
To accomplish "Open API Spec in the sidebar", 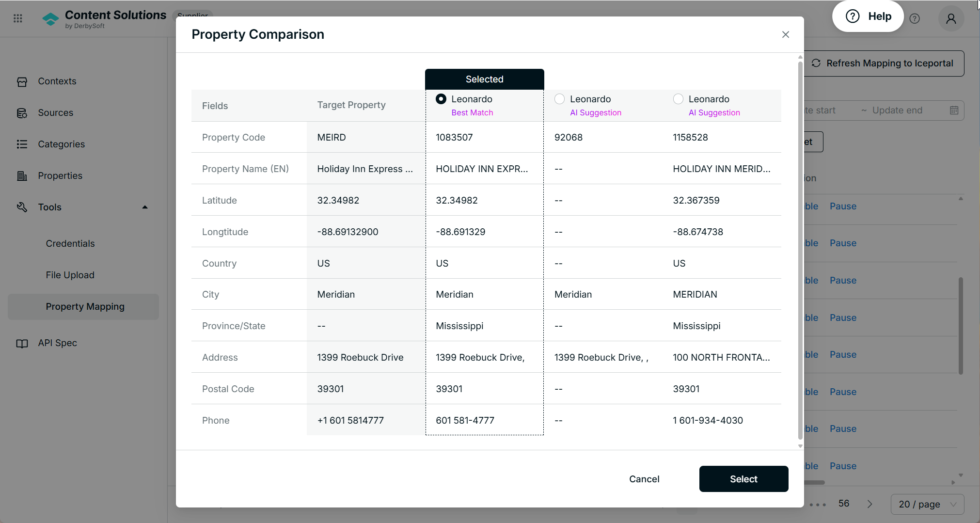I will coord(58,343).
